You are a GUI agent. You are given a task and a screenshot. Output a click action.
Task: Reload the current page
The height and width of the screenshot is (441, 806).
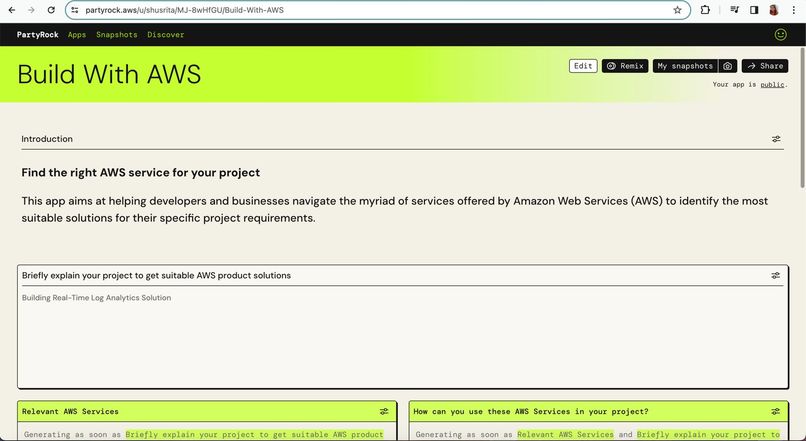51,10
